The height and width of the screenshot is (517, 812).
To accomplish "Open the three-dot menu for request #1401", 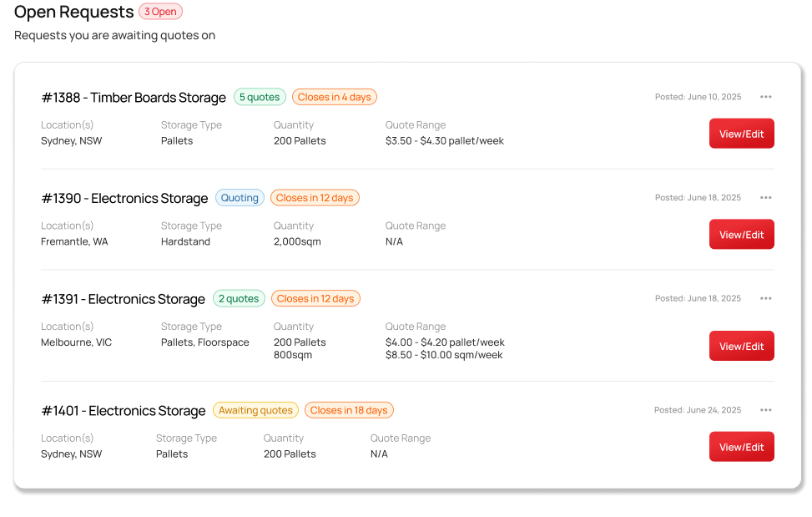I will tap(765, 410).
